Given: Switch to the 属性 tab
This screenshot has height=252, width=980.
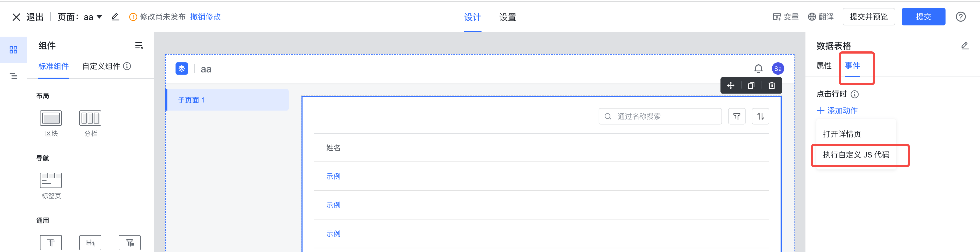Looking at the screenshot, I should (x=824, y=66).
